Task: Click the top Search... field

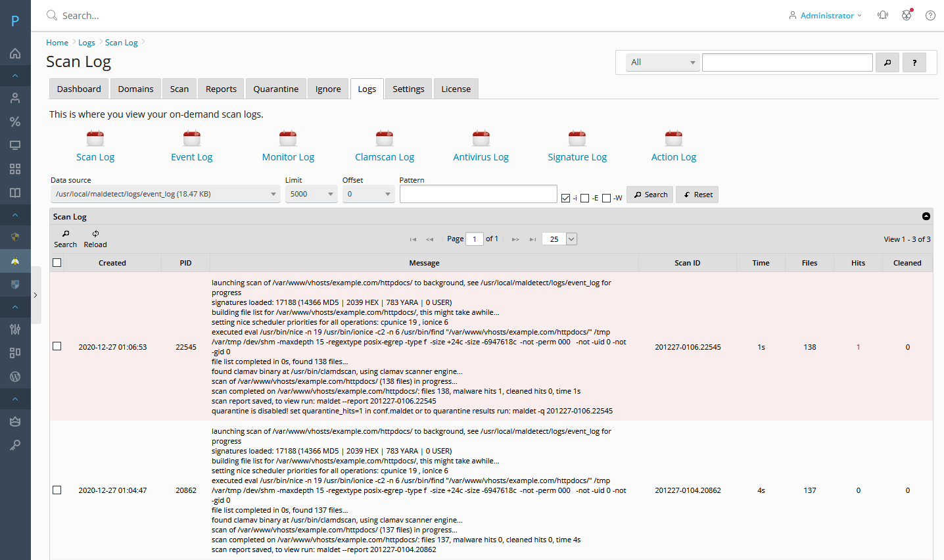Action: coord(81,15)
